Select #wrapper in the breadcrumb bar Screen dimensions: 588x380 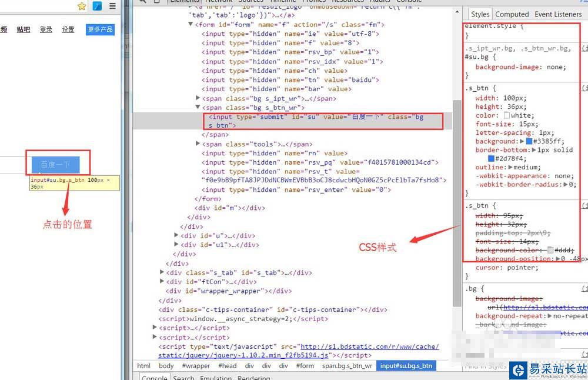click(x=196, y=366)
